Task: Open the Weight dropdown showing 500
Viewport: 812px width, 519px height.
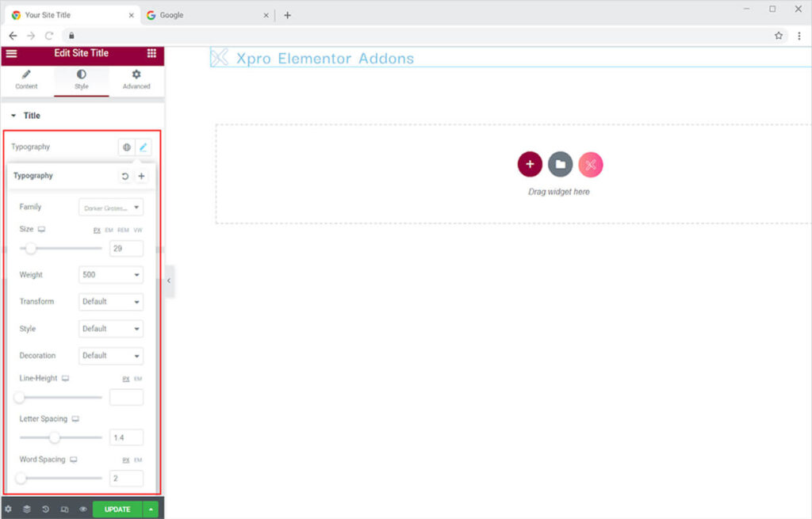Action: coord(111,275)
